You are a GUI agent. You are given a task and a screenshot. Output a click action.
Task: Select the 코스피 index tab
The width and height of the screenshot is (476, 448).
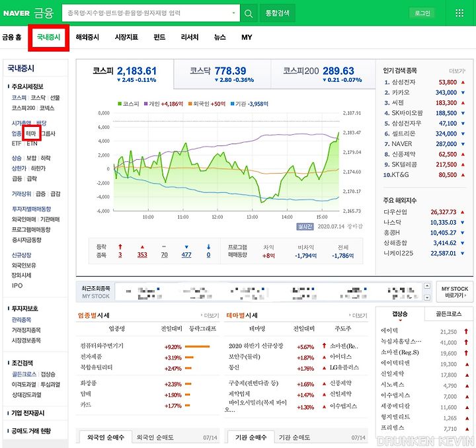pyautogui.click(x=125, y=74)
